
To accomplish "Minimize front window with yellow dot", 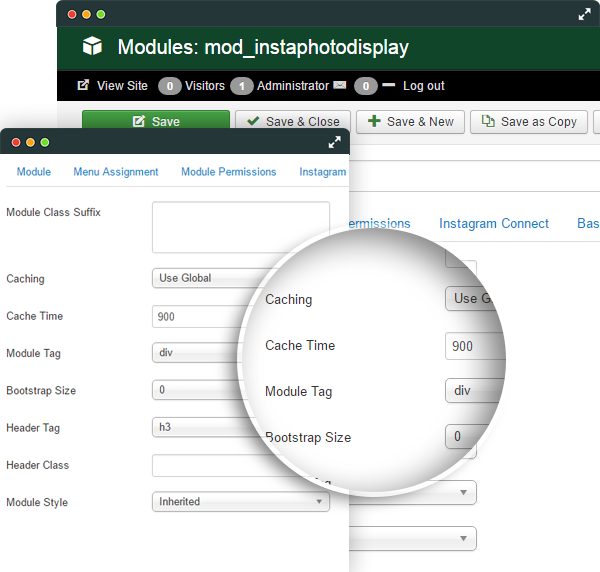I will (x=30, y=142).
